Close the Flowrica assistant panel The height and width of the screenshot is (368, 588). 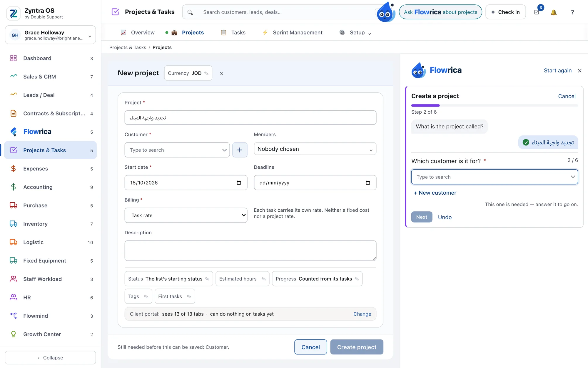tap(580, 71)
